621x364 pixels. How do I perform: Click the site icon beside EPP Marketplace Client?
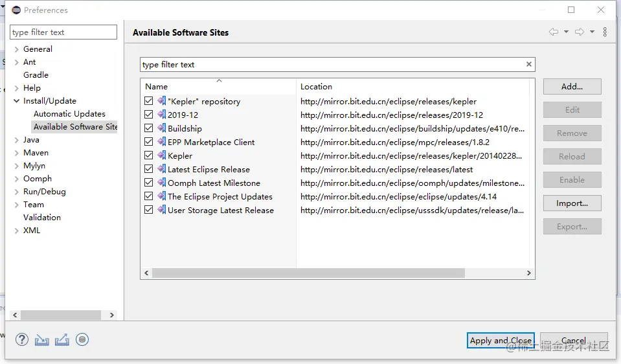pos(162,141)
